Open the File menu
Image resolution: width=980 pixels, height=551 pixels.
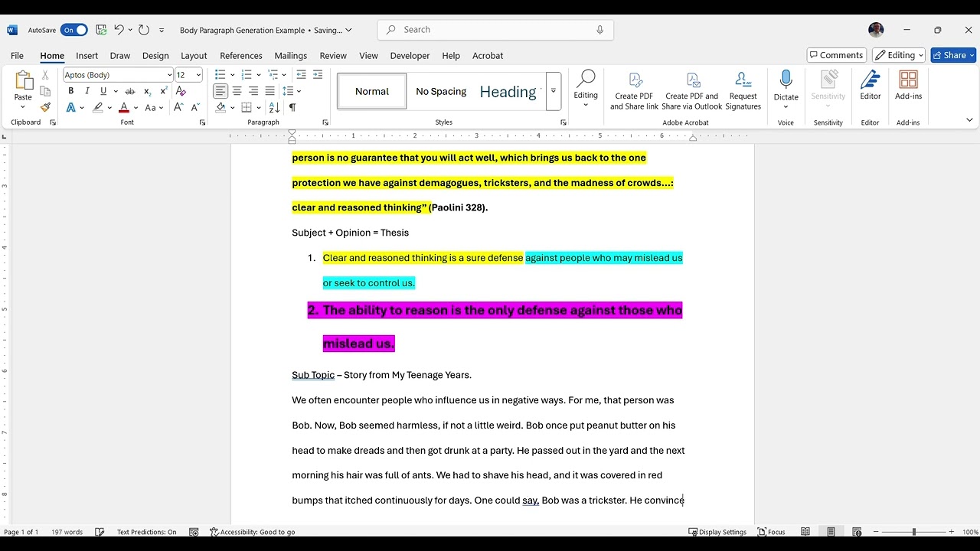17,56
